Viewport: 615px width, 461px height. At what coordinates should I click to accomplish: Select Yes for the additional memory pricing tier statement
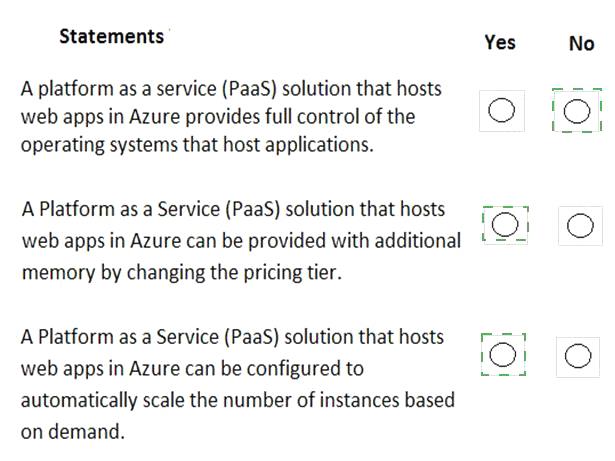(x=505, y=224)
